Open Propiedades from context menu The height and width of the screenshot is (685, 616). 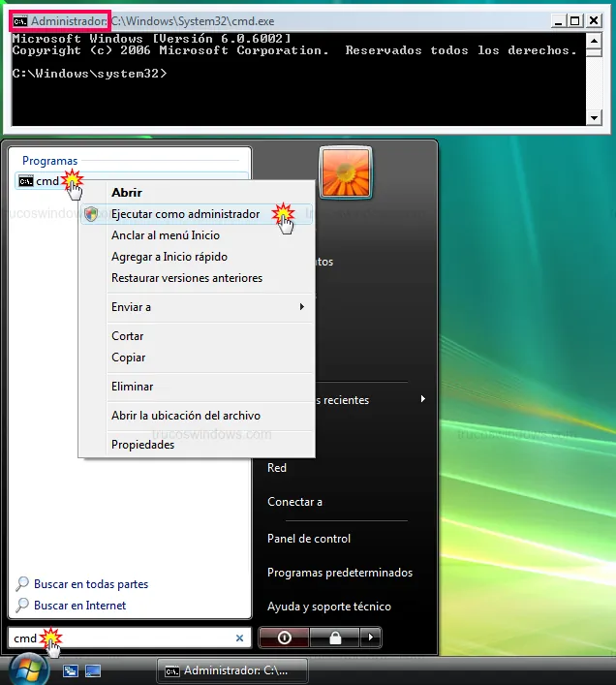(142, 445)
